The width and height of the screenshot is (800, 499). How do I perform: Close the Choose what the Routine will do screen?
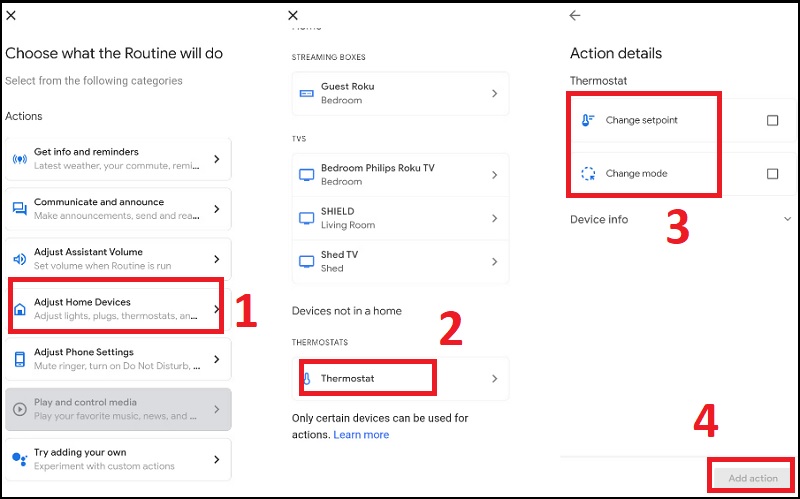point(11,15)
